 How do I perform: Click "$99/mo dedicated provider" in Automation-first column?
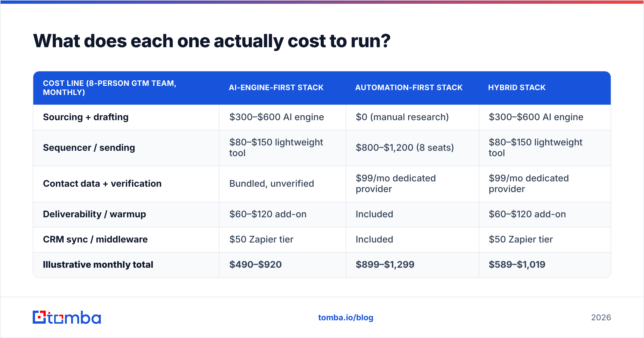point(396,184)
